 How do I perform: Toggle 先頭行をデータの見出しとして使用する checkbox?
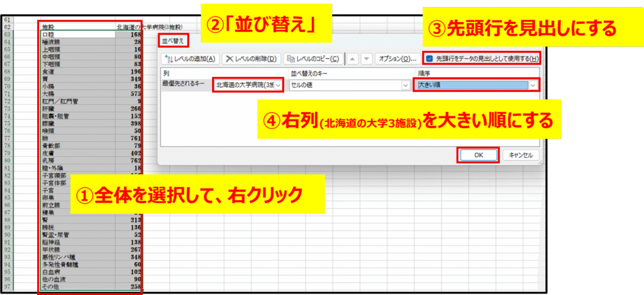pos(428,58)
